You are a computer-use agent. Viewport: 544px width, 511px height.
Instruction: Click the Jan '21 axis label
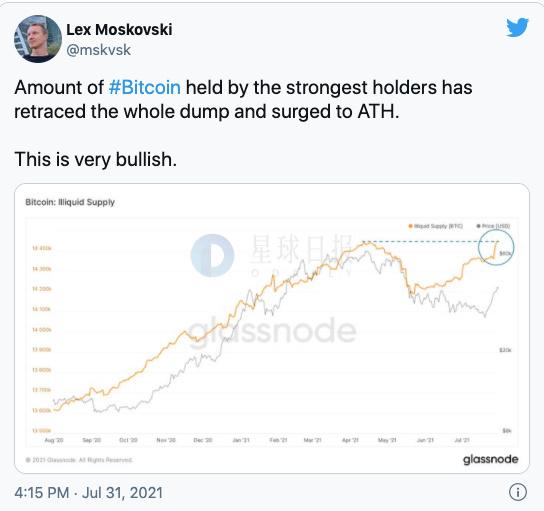coord(241,440)
